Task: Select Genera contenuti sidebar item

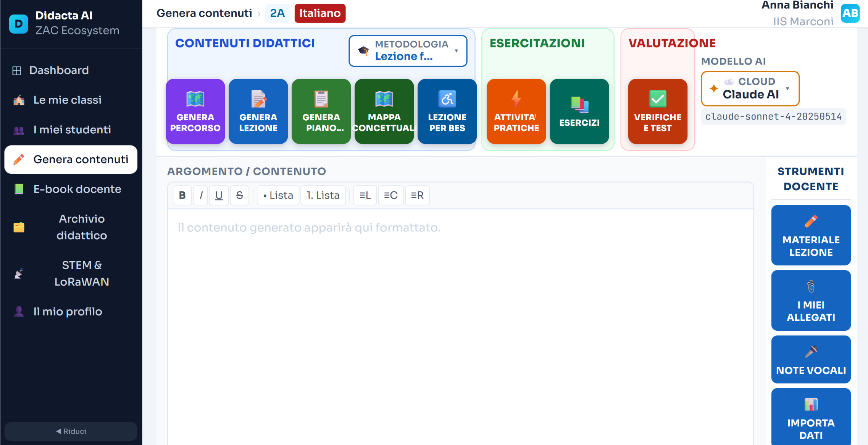Action: point(71,159)
